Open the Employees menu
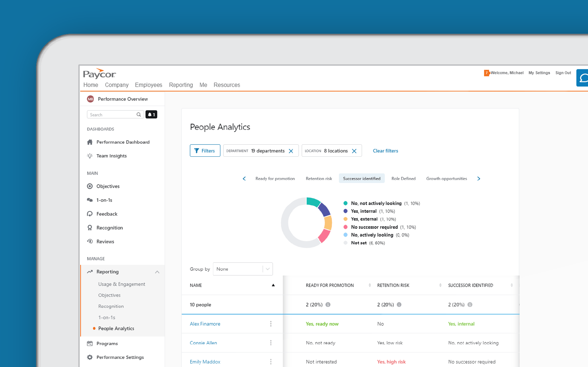Image resolution: width=588 pixels, height=367 pixels. click(x=148, y=85)
